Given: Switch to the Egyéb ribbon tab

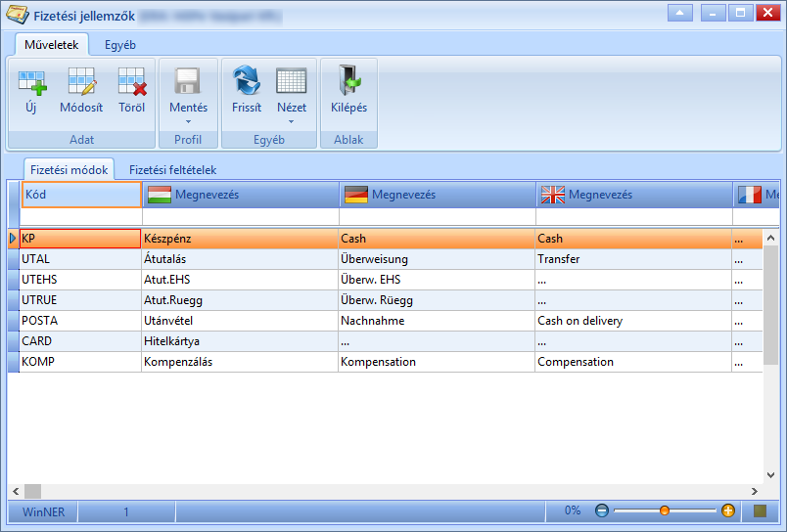Looking at the screenshot, I should (120, 45).
